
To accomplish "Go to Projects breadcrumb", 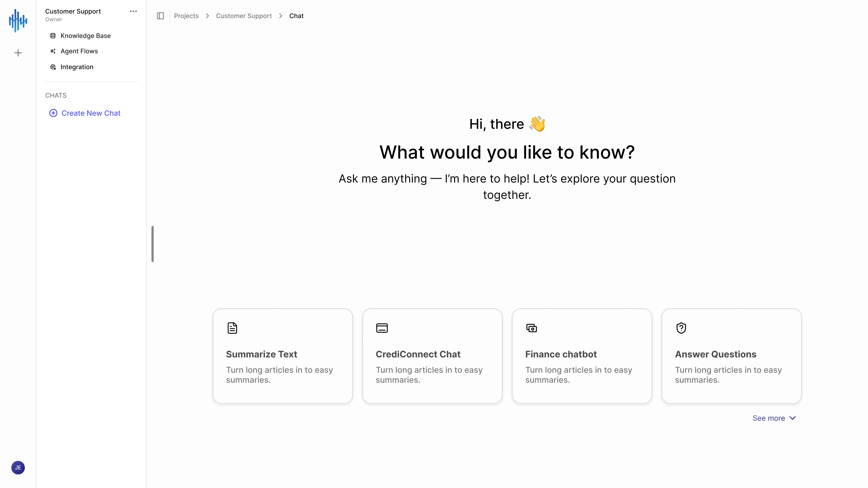I will coord(186,16).
